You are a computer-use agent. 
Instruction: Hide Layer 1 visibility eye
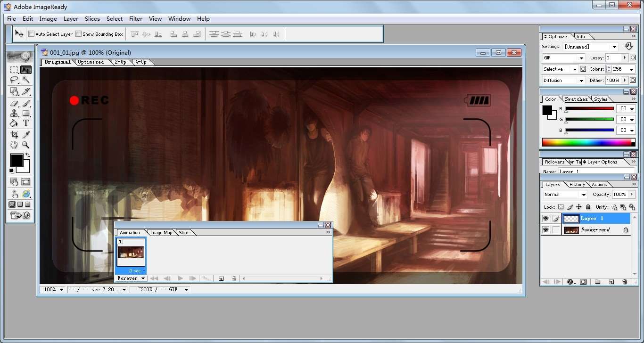(545, 218)
